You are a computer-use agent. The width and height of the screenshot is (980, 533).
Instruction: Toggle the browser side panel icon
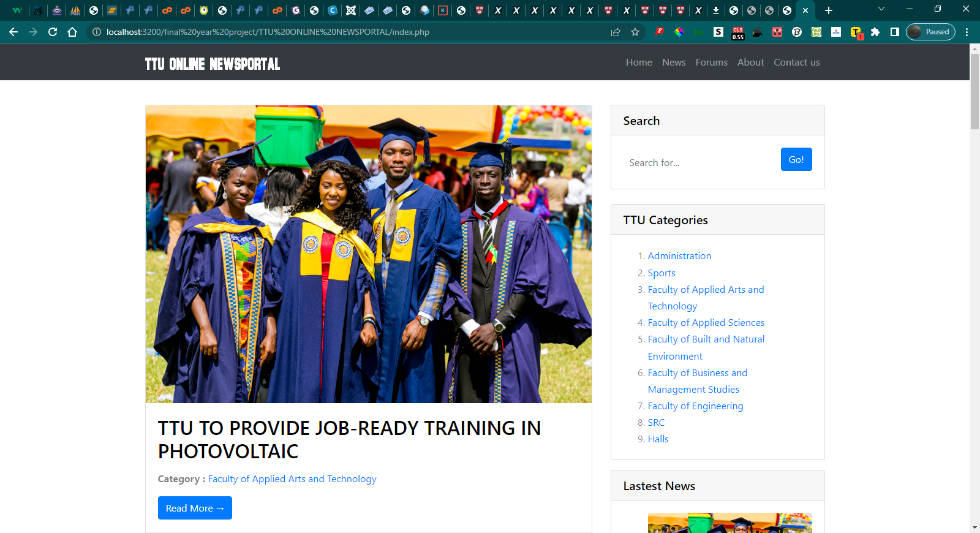coord(895,32)
